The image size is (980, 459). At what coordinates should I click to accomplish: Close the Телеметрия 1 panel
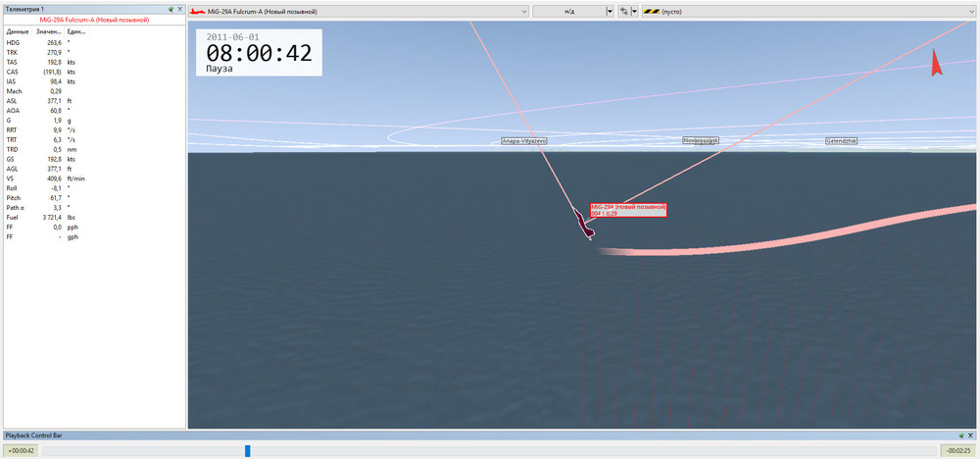(180, 10)
